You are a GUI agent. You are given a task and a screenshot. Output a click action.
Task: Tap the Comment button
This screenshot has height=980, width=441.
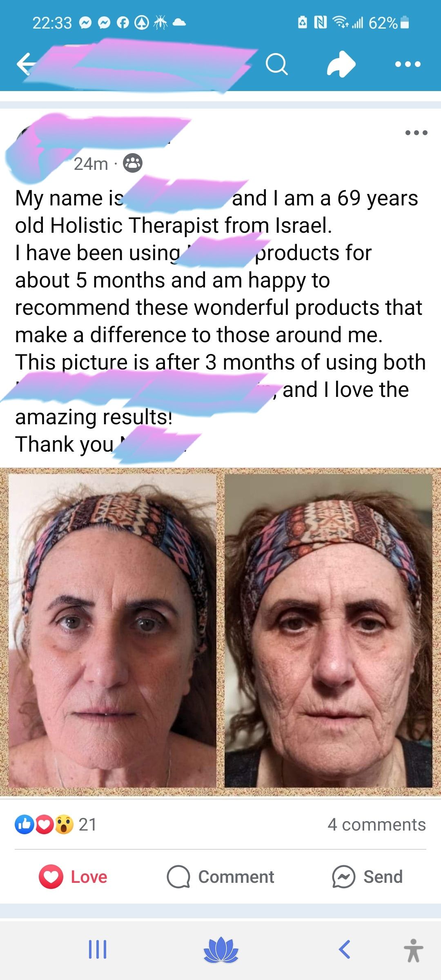click(x=220, y=877)
